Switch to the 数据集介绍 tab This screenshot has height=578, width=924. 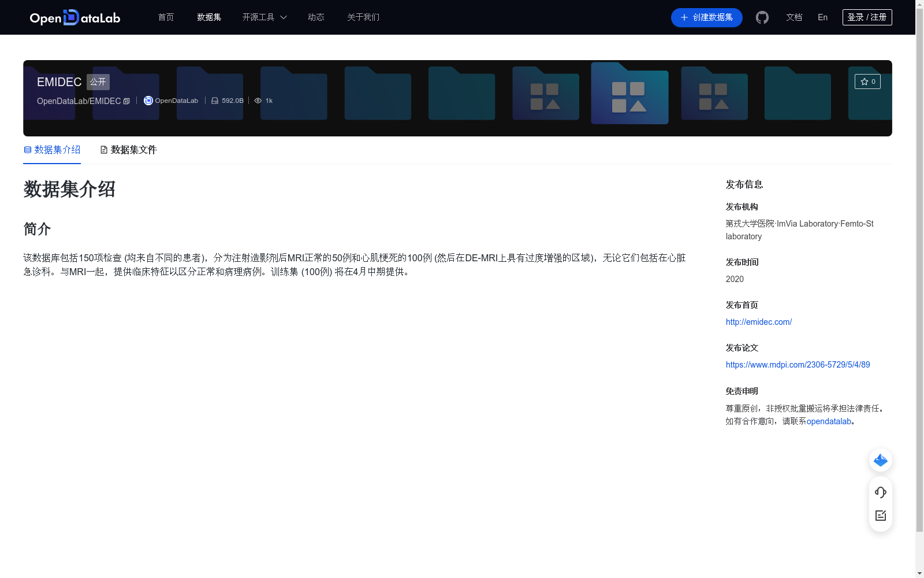coord(52,150)
